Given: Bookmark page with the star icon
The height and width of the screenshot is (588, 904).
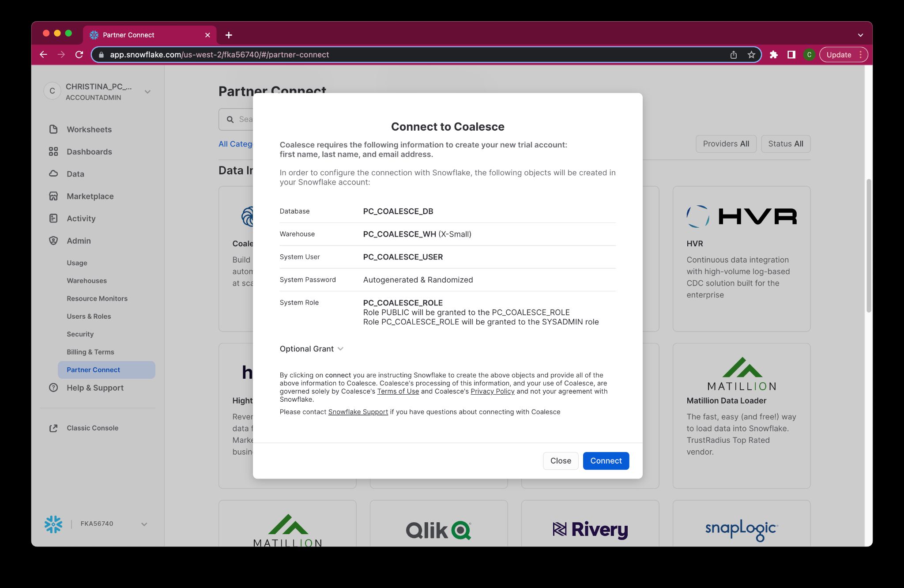Looking at the screenshot, I should (751, 55).
